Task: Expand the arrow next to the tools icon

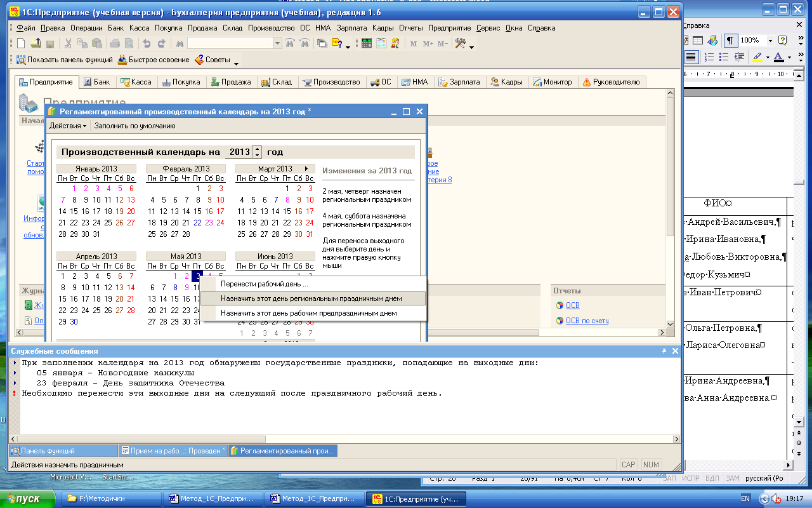Action: coord(471,46)
